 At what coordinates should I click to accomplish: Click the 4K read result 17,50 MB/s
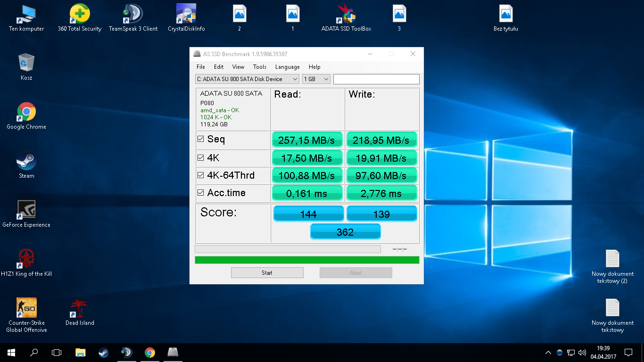point(307,158)
